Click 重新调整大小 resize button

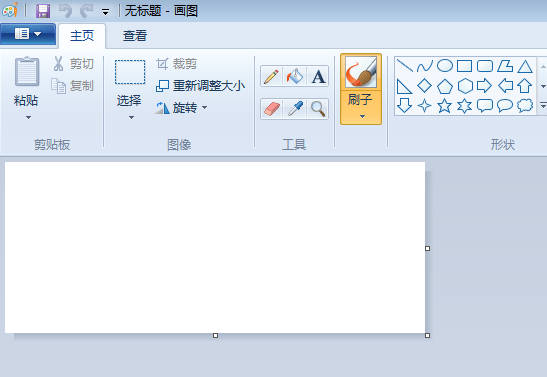pos(200,86)
